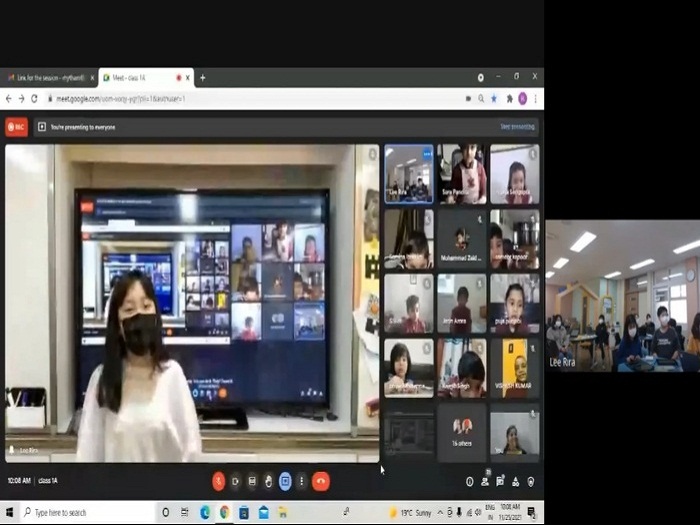Open Cortana circle in taskbar

pos(166,512)
